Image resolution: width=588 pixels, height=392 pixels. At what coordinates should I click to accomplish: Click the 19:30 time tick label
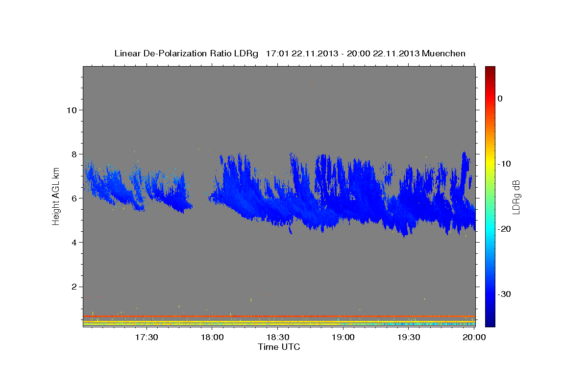pyautogui.click(x=409, y=337)
